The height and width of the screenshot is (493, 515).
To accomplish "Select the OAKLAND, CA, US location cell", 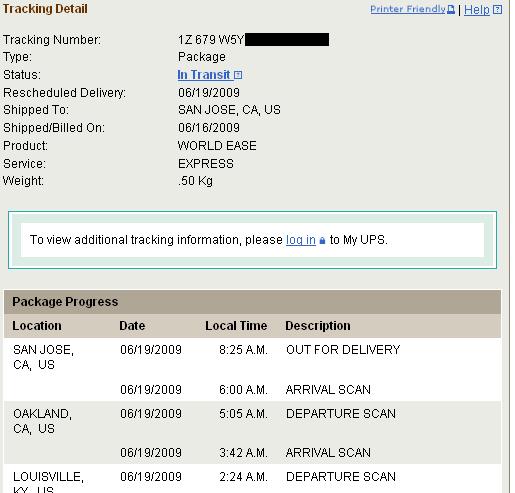I will 43,421.
